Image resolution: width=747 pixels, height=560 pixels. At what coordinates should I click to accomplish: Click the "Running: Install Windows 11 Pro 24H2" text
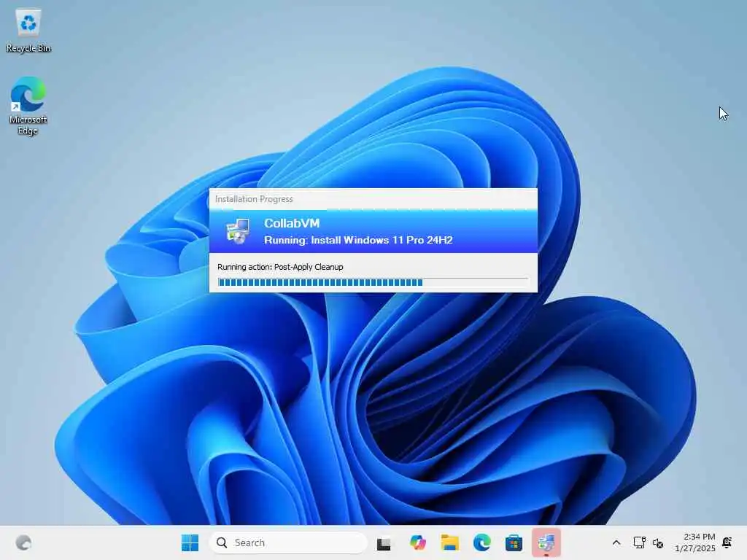click(x=358, y=240)
